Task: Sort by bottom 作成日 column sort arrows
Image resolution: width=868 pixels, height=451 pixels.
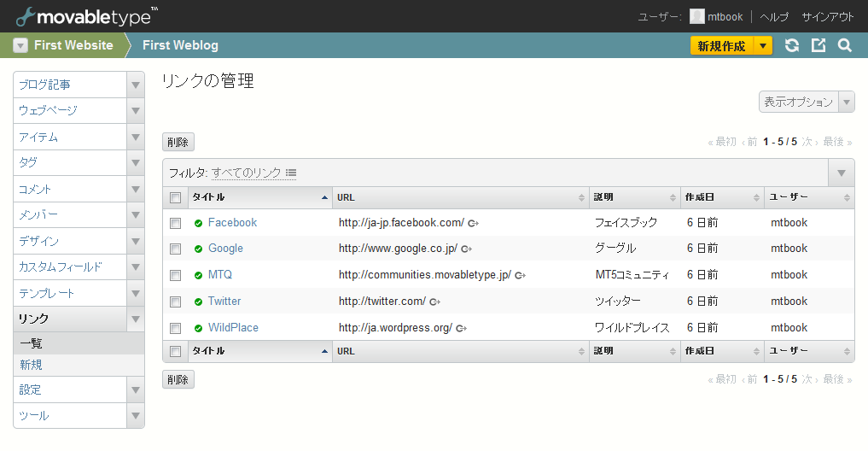Action: (756, 351)
